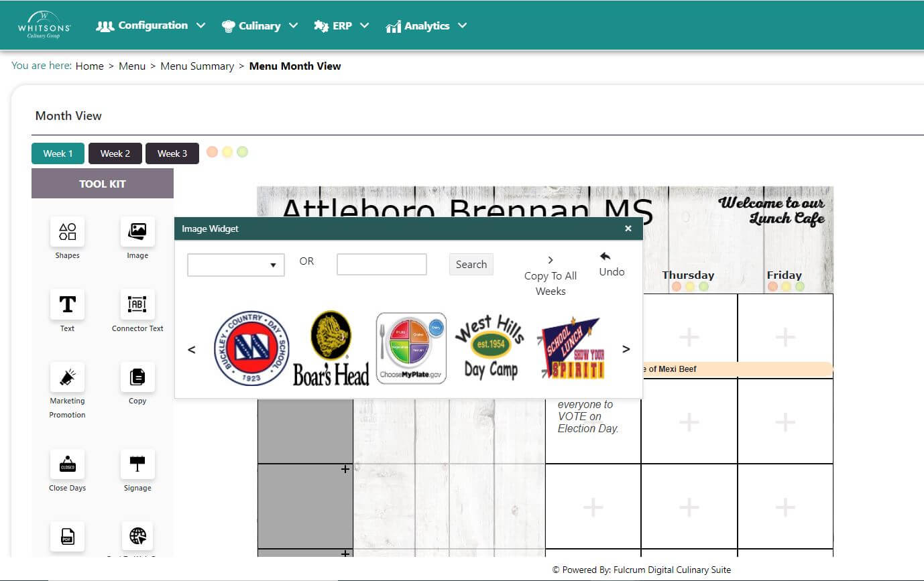
Task: Open the Image tool in Tool Kit
Action: coord(137,232)
